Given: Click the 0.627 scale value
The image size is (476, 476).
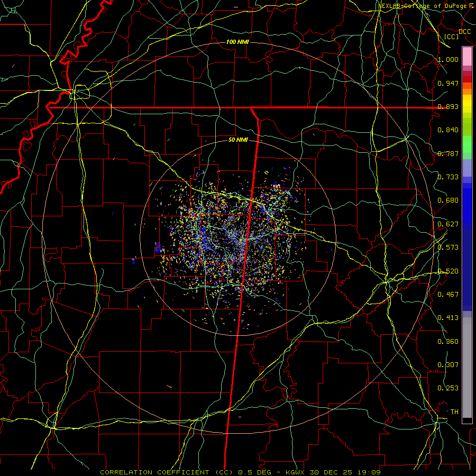Looking at the screenshot, I should (x=448, y=224).
